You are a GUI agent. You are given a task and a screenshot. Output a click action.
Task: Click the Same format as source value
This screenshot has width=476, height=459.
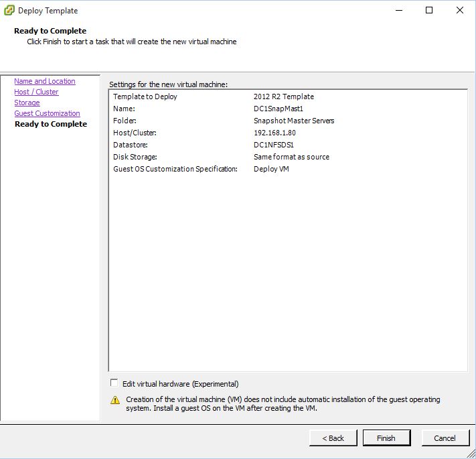(291, 157)
